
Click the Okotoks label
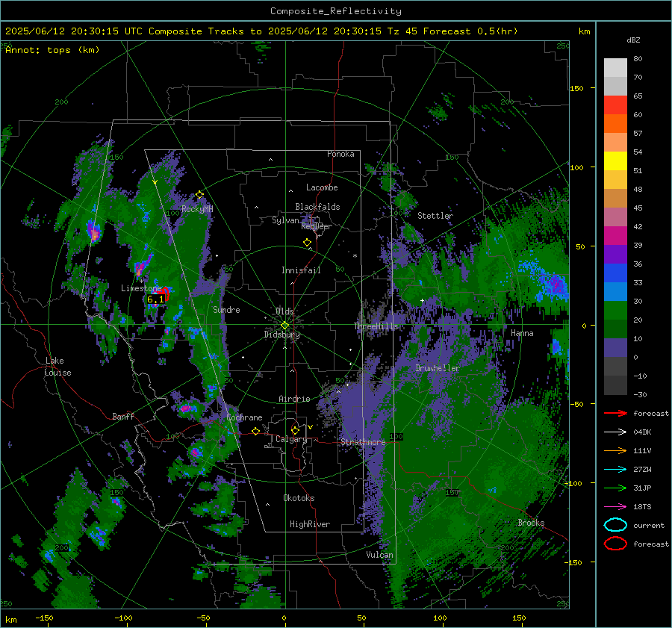299,498
